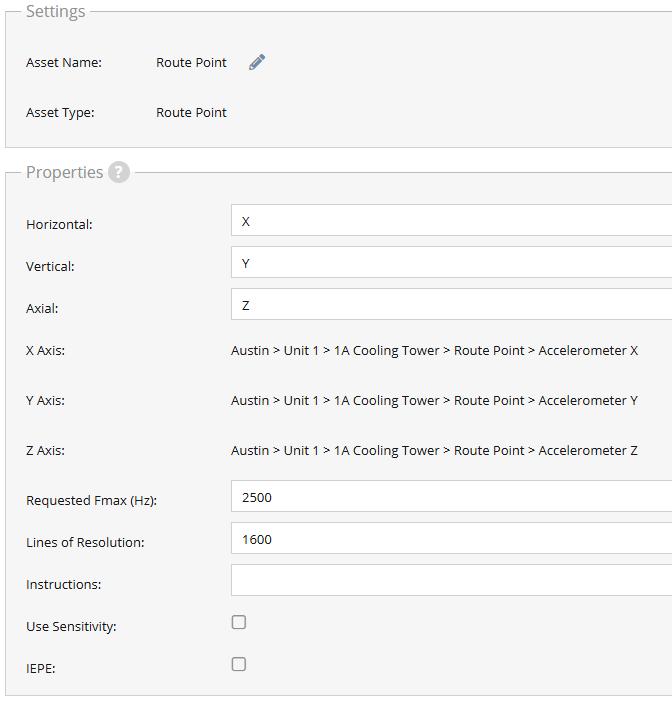Screen dimensions: 672x702
Task: Click the Axial label
Action: click(42, 308)
